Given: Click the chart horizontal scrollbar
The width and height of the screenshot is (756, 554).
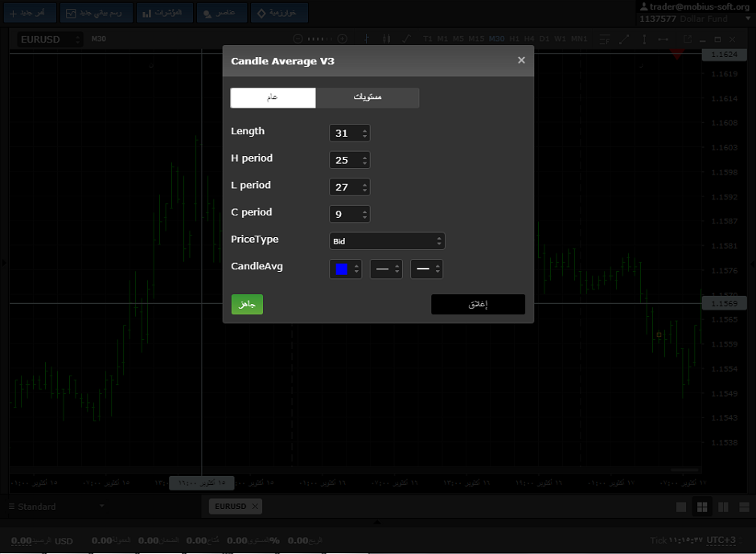Looking at the screenshot, I should point(684,470).
